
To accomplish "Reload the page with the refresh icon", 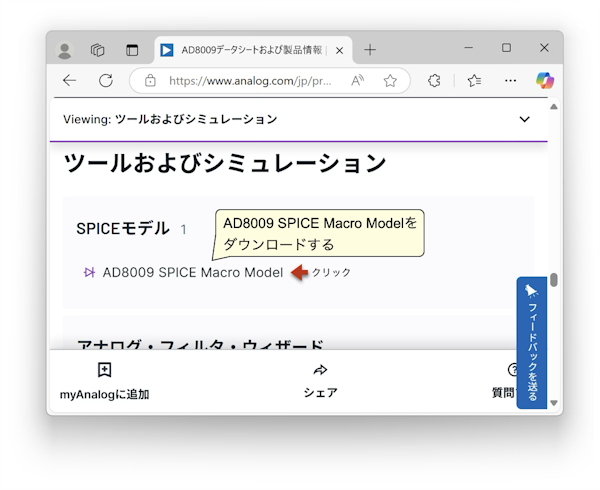I will point(105,81).
